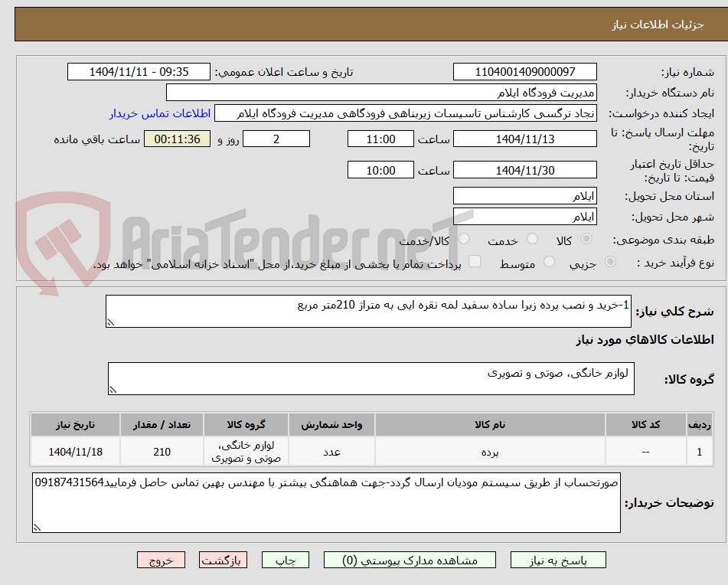Click the row number cell 1
Image resolution: width=728 pixels, height=585 pixels.
[x=699, y=452]
